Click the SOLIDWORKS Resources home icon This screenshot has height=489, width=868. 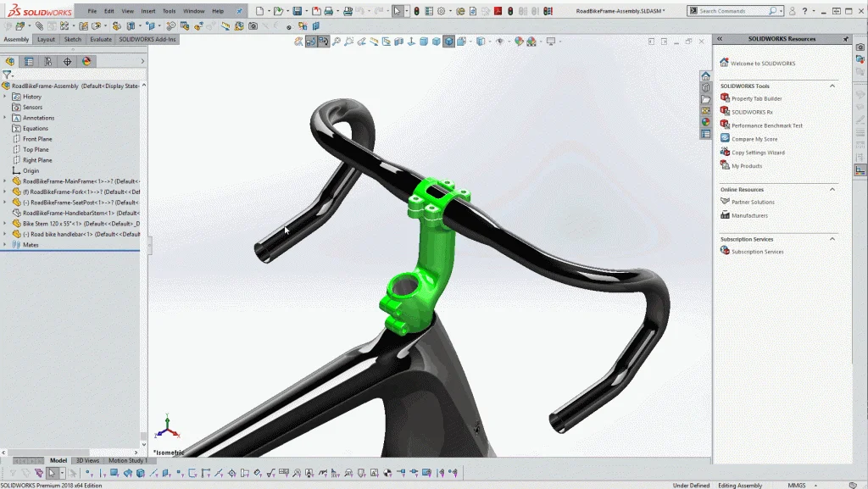point(706,75)
